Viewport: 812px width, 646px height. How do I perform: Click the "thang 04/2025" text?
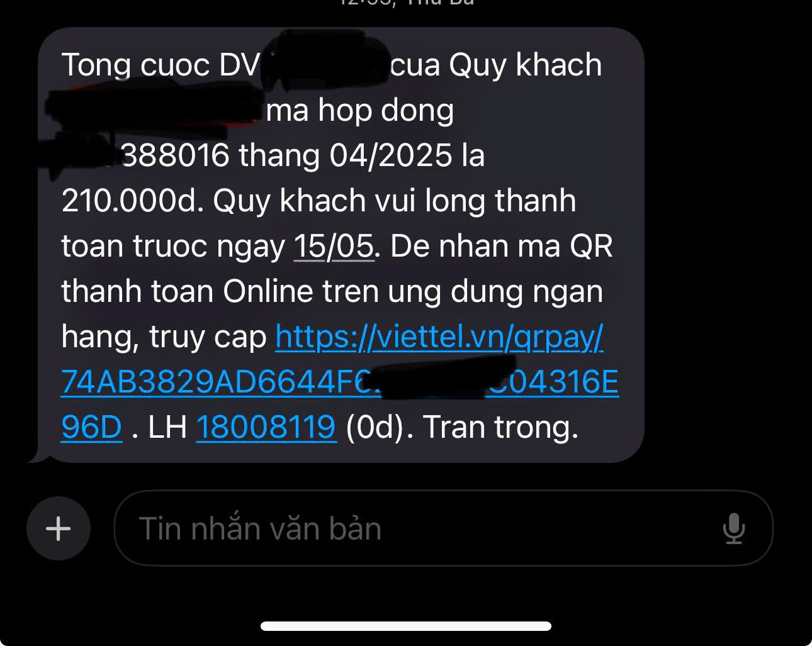point(345,156)
